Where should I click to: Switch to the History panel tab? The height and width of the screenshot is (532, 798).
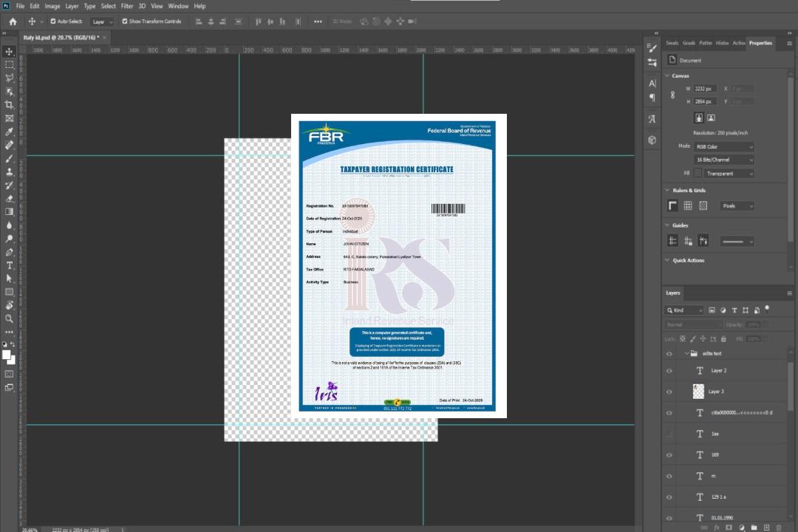722,43
